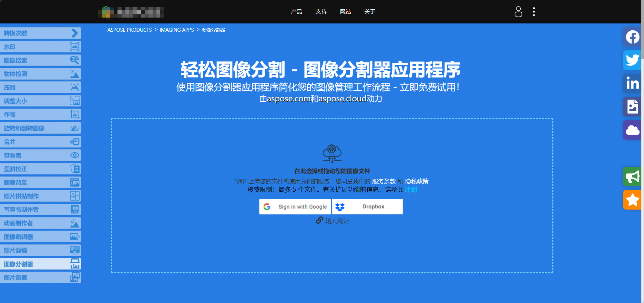The image size is (644, 303).
Task: Open the 产品 menu
Action: point(296,12)
